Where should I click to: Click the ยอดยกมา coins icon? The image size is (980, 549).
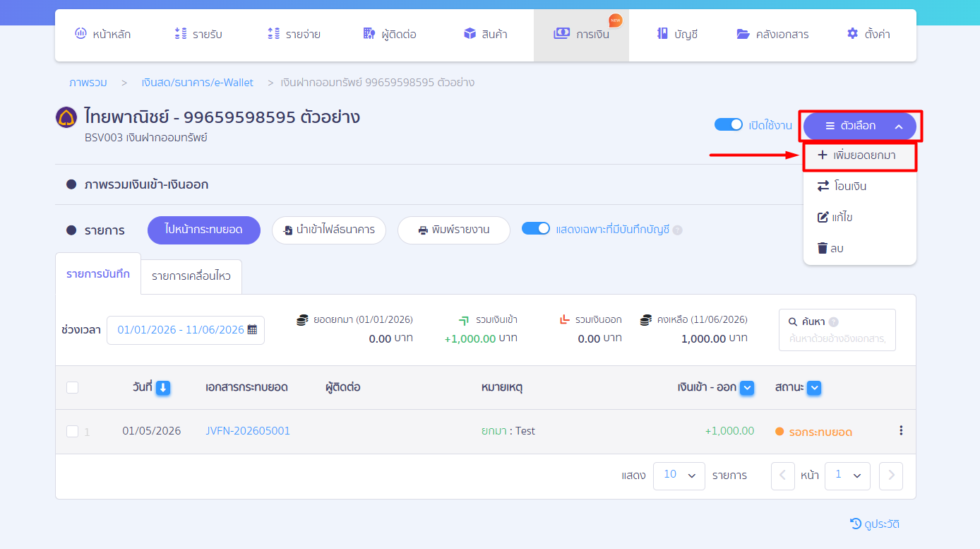coord(302,320)
